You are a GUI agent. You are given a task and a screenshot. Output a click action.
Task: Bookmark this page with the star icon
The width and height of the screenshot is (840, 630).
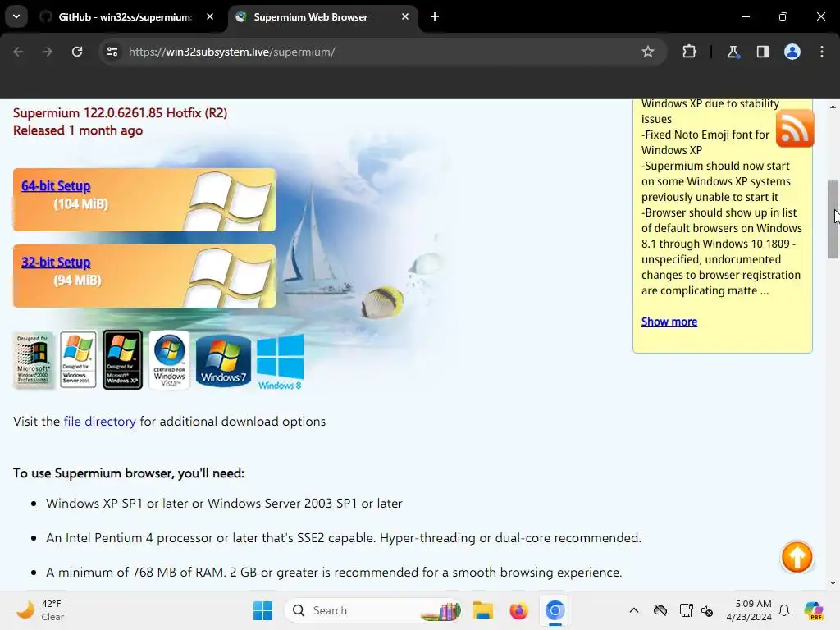tap(648, 52)
